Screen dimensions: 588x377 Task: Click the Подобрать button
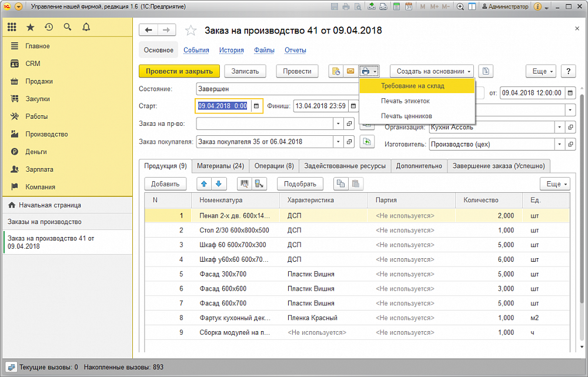(x=300, y=184)
